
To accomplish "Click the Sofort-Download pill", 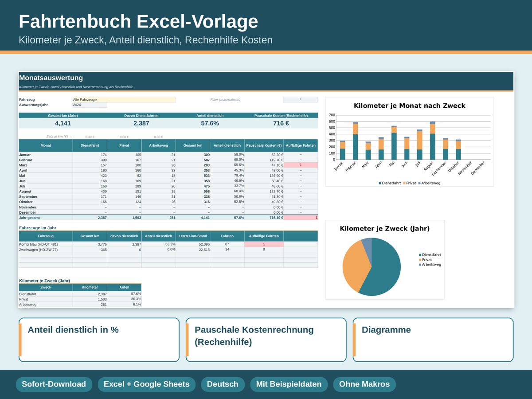I will pyautogui.click(x=54, y=384).
